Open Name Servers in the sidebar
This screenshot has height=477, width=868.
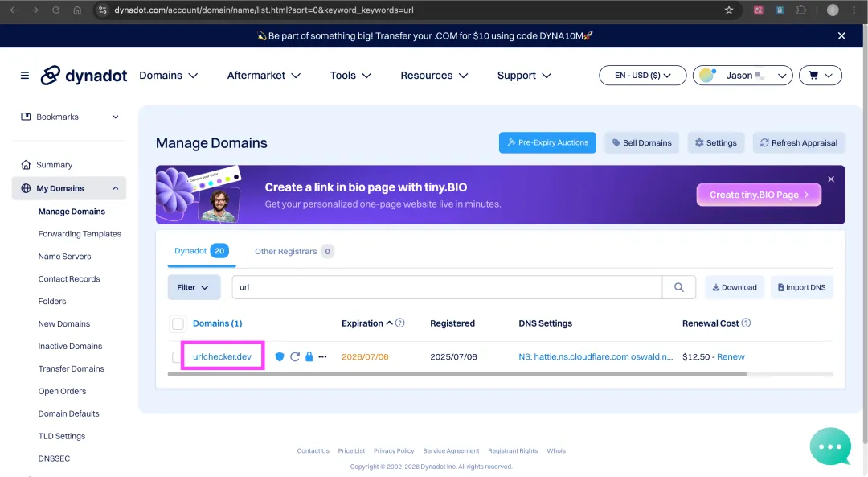pos(65,257)
